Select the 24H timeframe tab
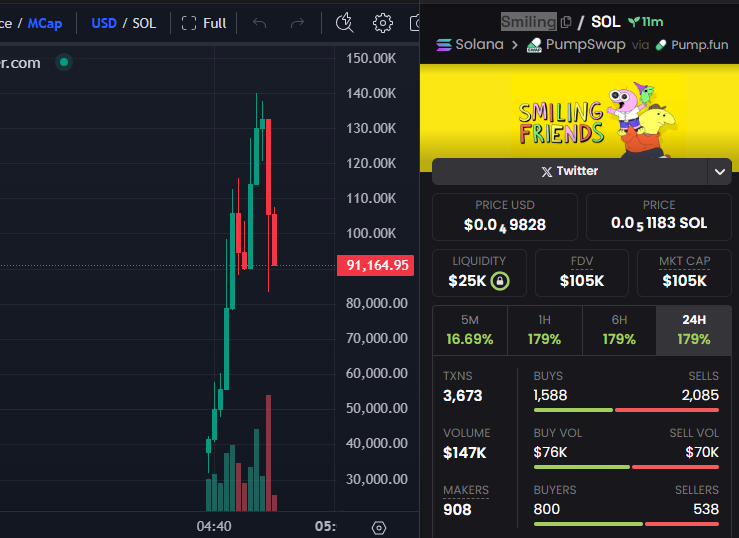Image resolution: width=739 pixels, height=538 pixels. tap(694, 330)
